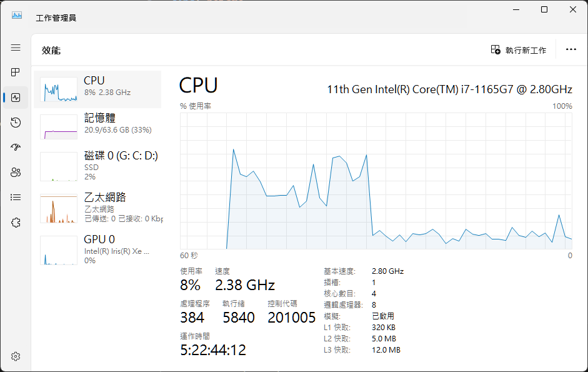Maximize the Task Manager window
The height and width of the screenshot is (372, 588).
point(544,10)
